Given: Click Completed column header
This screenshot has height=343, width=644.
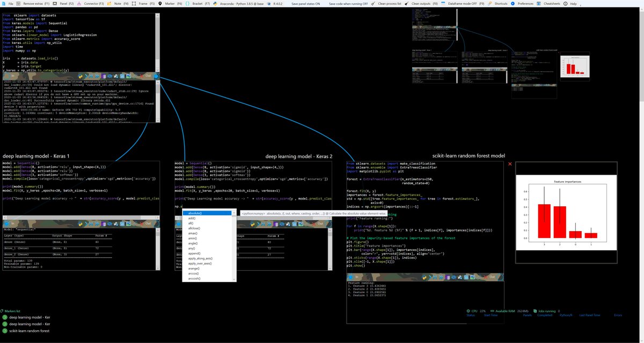Looking at the screenshot, I should pos(545,316).
